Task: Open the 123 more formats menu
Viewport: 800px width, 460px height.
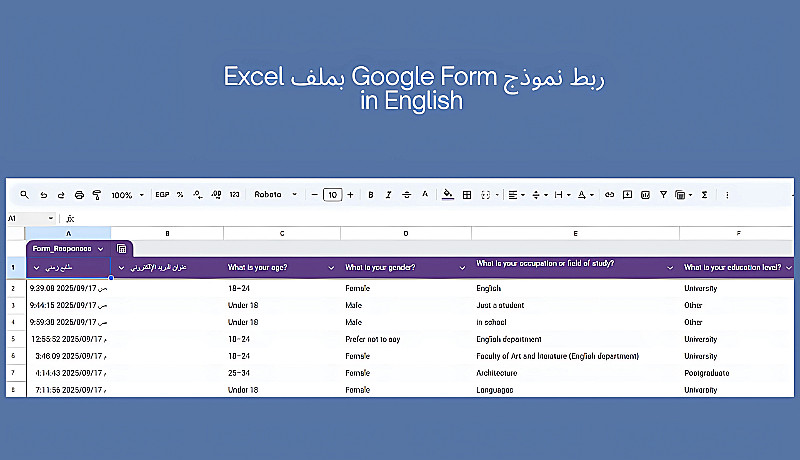Action: point(234,195)
